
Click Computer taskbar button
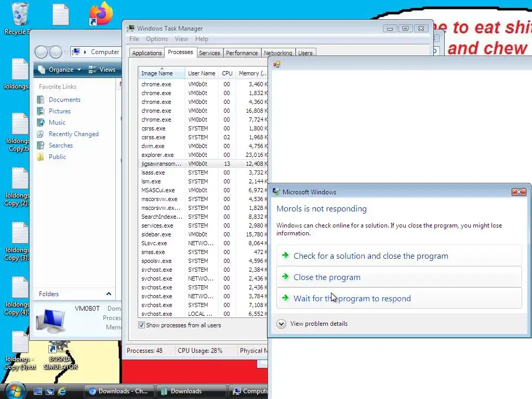click(x=249, y=391)
